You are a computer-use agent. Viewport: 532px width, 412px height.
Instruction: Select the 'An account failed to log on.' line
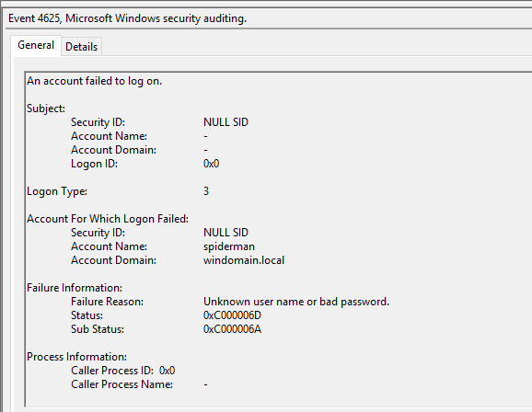tap(94, 81)
